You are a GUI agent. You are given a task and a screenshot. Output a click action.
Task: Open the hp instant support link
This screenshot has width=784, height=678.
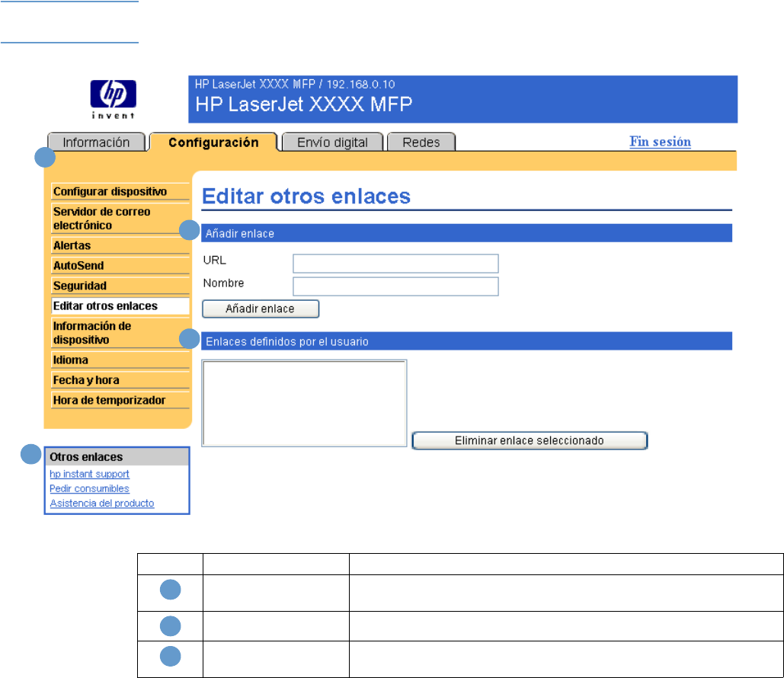click(x=89, y=474)
